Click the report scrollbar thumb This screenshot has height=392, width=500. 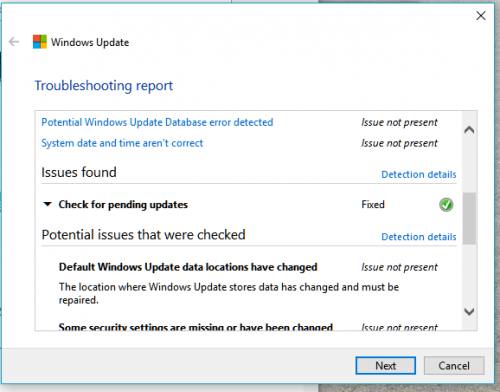(469, 218)
